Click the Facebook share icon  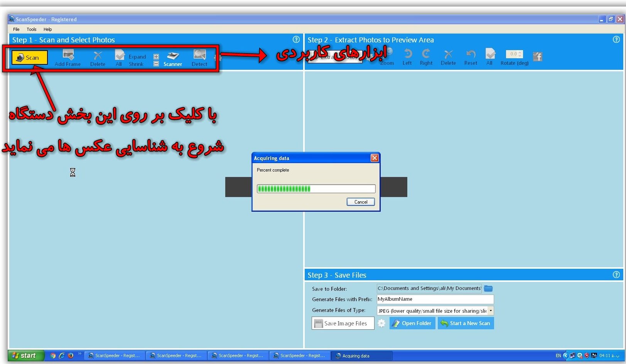[x=537, y=57]
